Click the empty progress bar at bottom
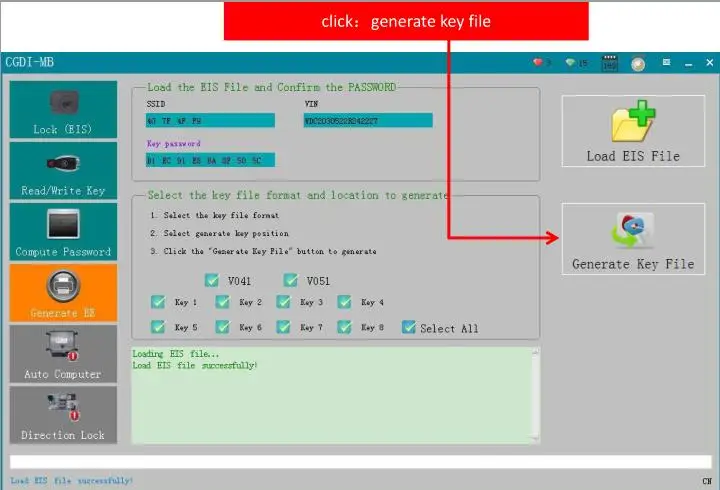Image resolution: width=720 pixels, height=490 pixels. [360, 462]
